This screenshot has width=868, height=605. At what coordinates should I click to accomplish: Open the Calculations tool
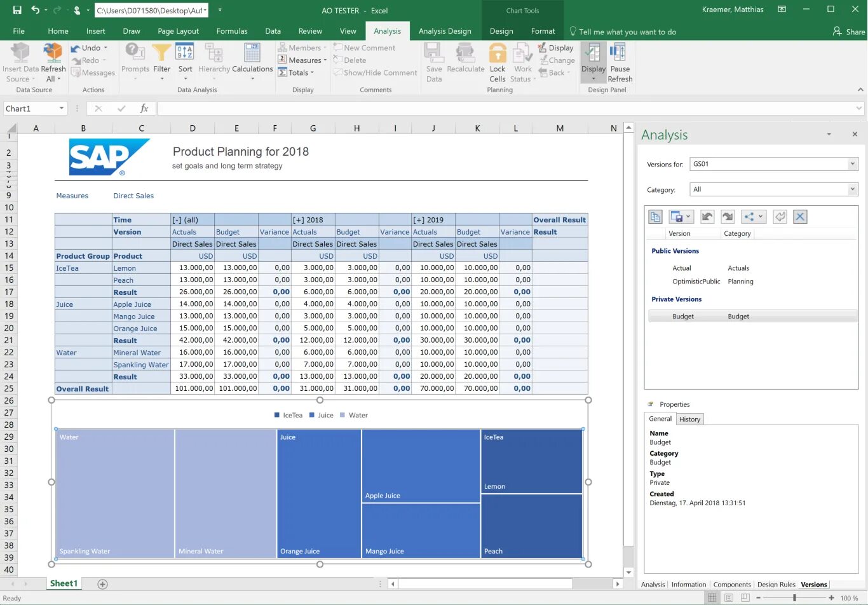pos(252,53)
